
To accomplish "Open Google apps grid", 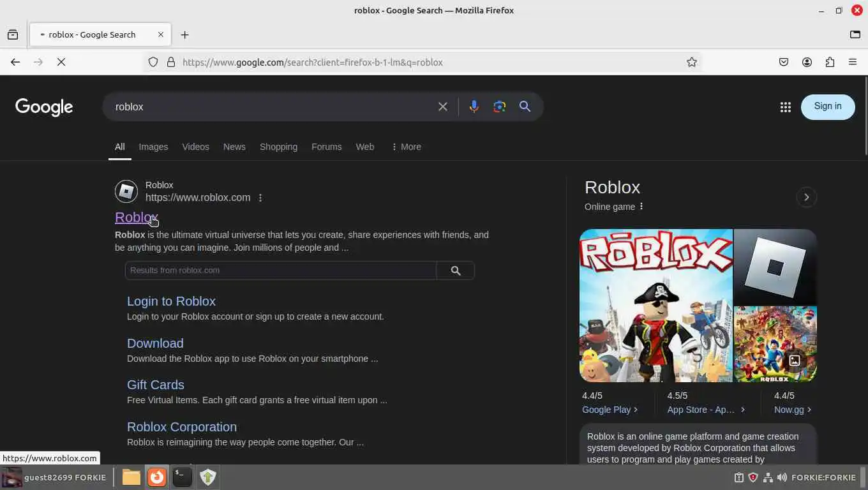I will coord(786,107).
